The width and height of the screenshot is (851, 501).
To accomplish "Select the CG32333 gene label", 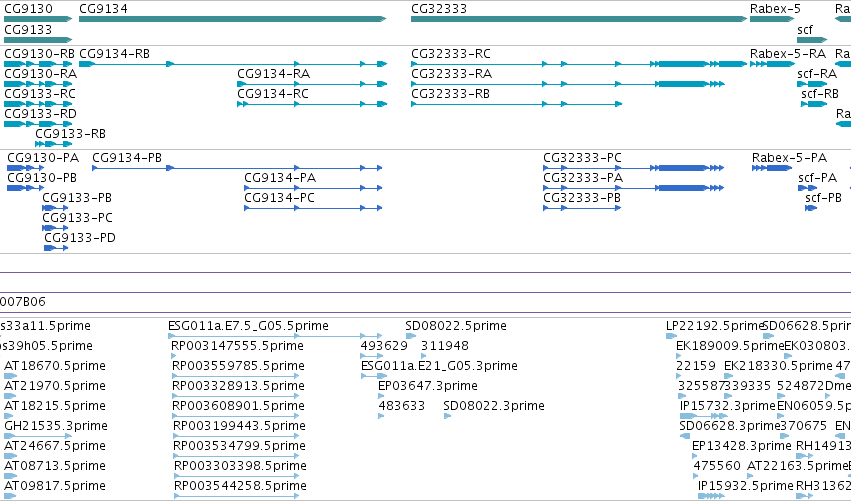I will [x=439, y=9].
